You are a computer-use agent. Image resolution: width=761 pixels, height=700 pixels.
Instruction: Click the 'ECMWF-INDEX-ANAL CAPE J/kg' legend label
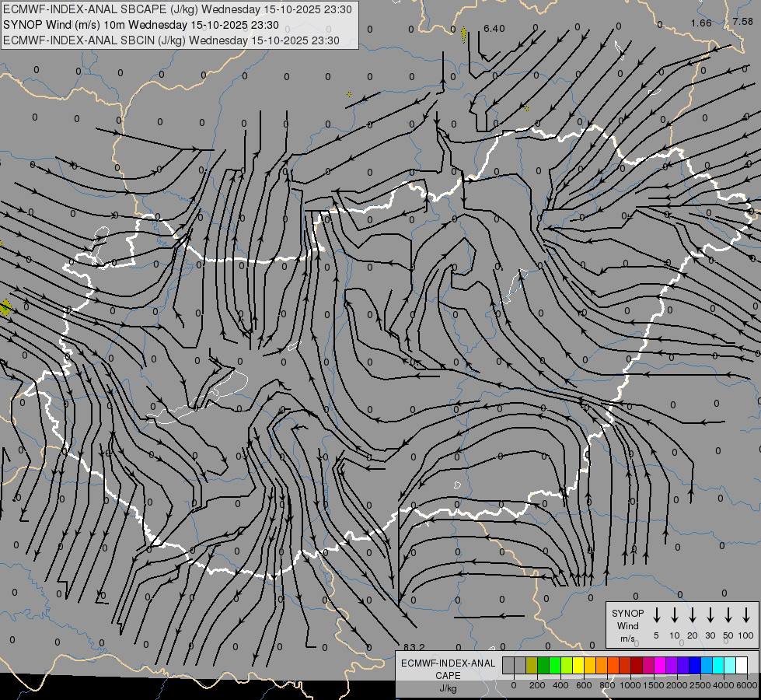coord(448,675)
